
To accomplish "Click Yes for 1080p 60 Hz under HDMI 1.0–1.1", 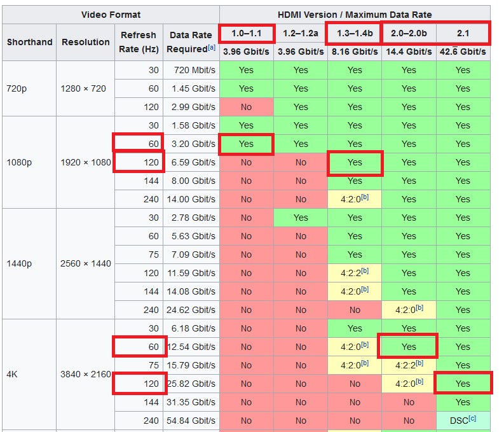I will (247, 144).
